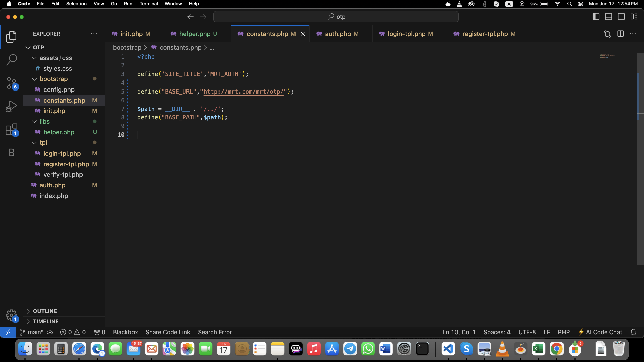Screen dimensions: 644x362
Task: Expand the libs folder in Explorer
Action: (x=44, y=121)
